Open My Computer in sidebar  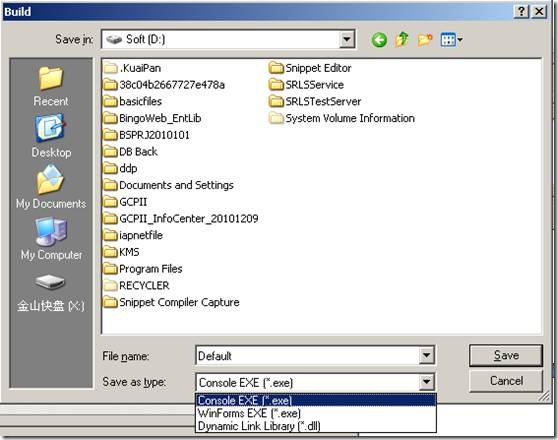(x=51, y=239)
